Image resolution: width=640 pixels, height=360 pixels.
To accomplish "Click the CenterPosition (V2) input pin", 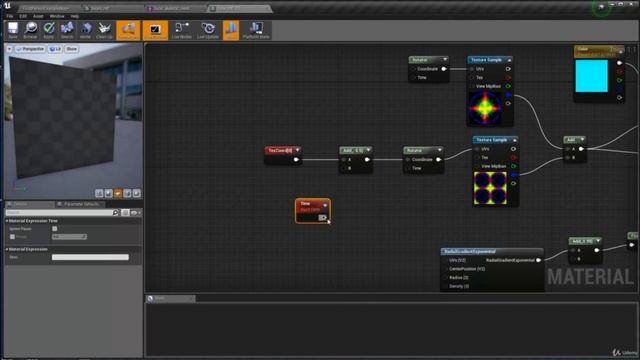I will [445, 269].
